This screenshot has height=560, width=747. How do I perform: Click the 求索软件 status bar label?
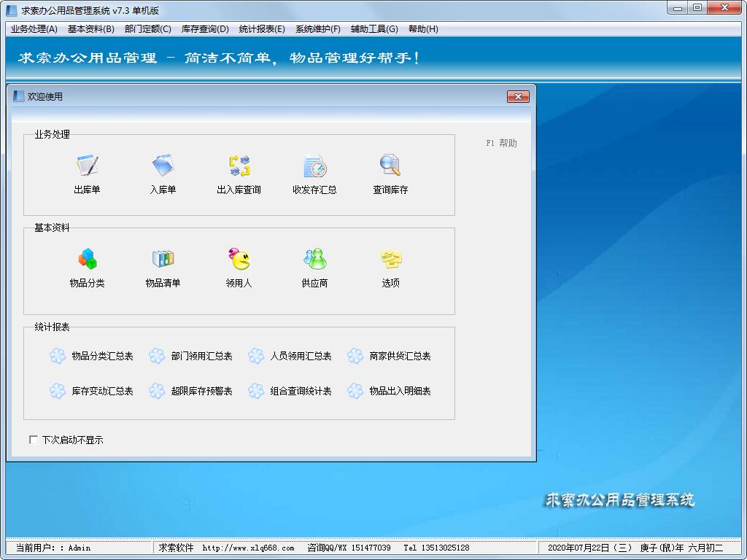(x=176, y=548)
